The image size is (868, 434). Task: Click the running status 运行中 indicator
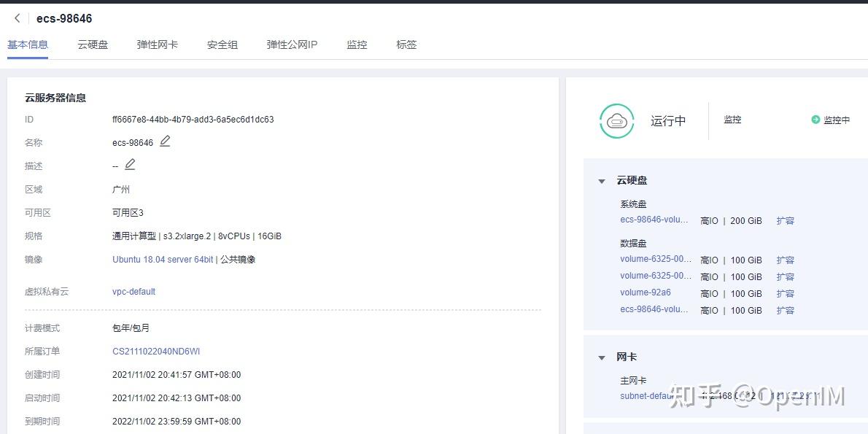[x=668, y=121]
